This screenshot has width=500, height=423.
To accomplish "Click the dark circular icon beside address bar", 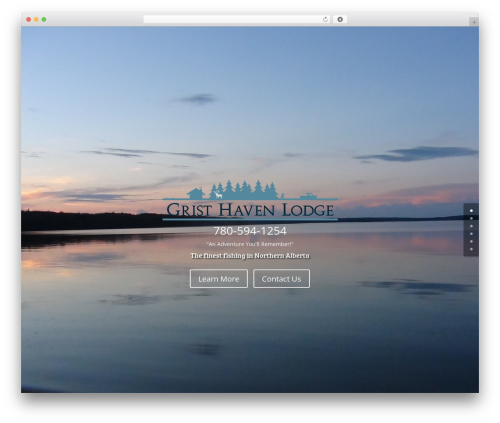I will click(340, 20).
